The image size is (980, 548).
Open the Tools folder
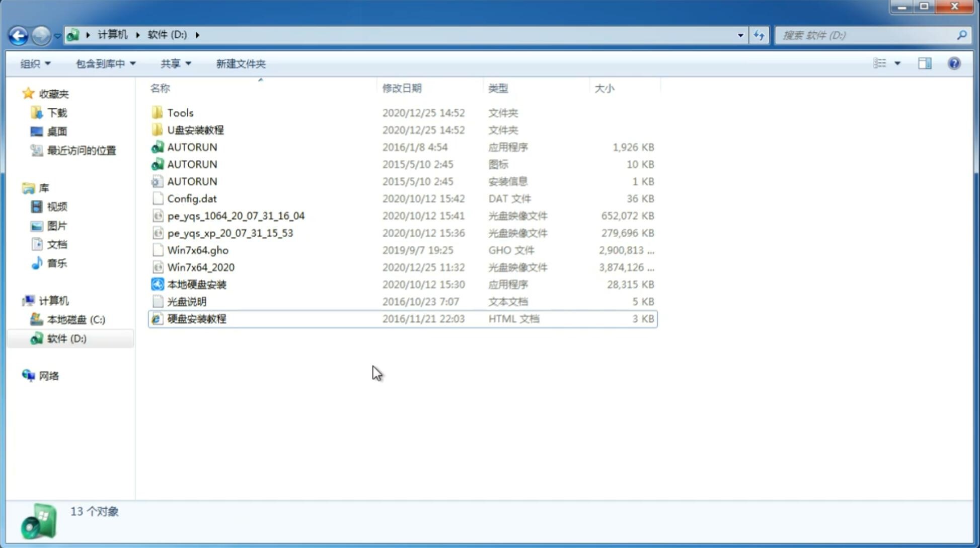point(180,112)
